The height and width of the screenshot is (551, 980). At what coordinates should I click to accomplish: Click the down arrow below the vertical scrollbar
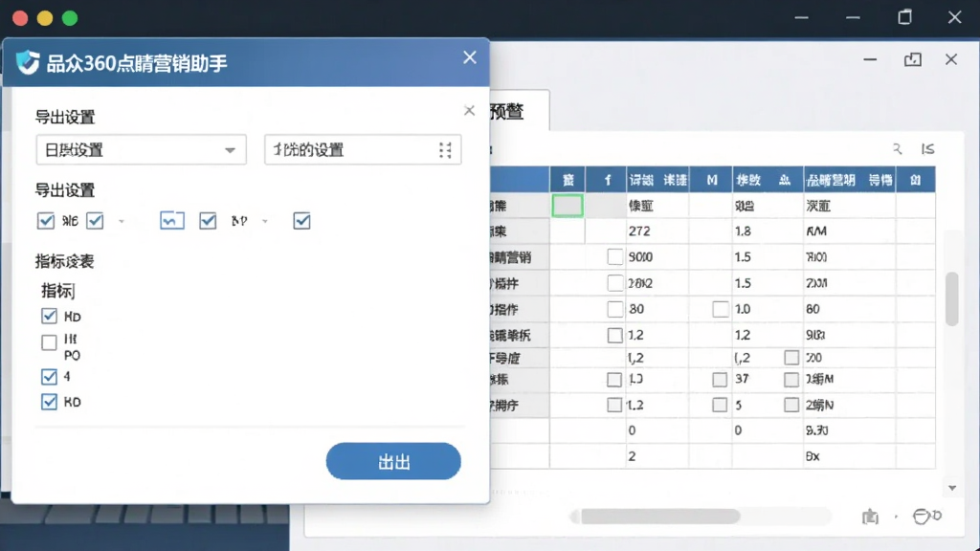coord(952,488)
